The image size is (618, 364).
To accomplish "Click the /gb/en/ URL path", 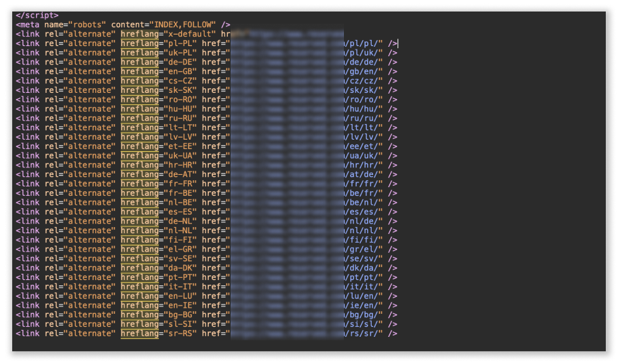I will click(362, 72).
